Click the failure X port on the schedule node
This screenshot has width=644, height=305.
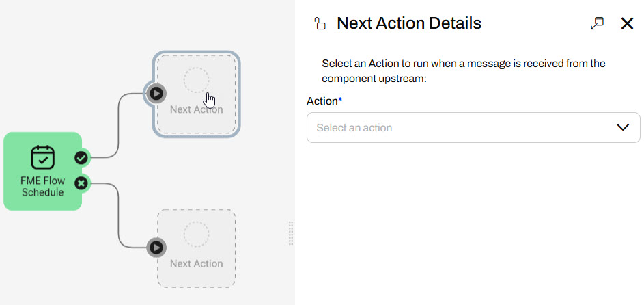[x=81, y=183]
